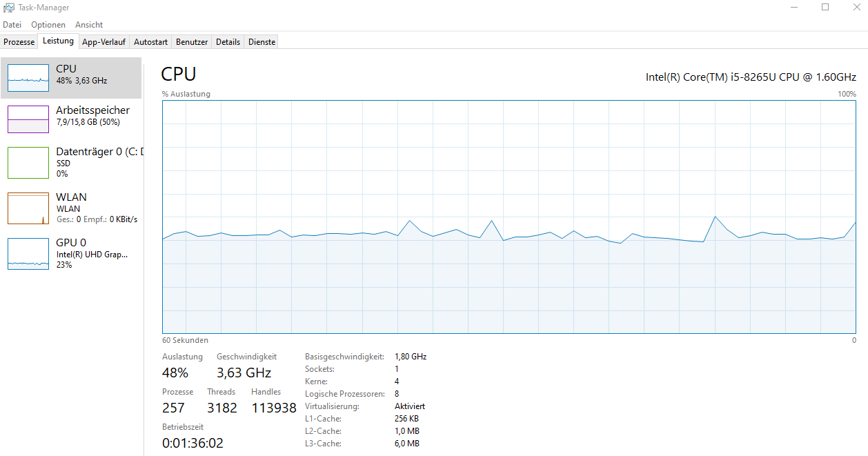This screenshot has width=868, height=456.
Task: Minimize the Task-Manager window
Action: point(793,8)
